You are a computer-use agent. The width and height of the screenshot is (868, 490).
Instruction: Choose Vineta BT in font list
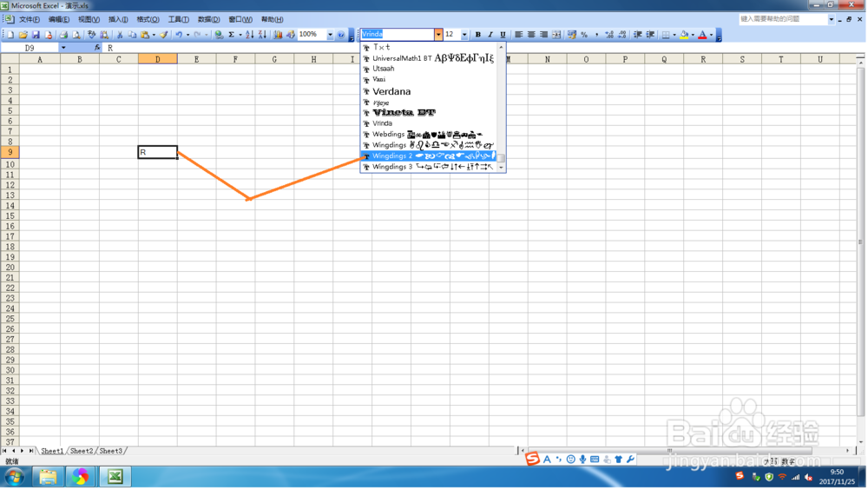click(x=429, y=113)
